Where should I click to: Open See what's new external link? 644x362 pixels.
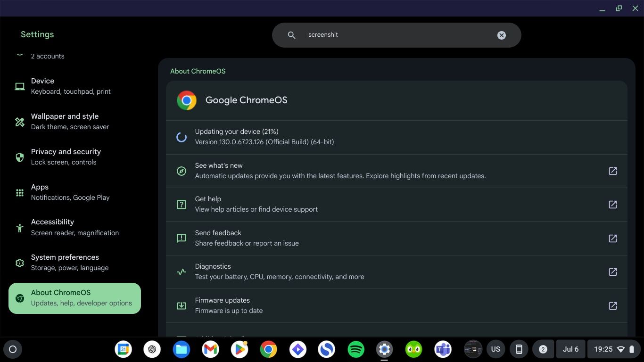613,171
